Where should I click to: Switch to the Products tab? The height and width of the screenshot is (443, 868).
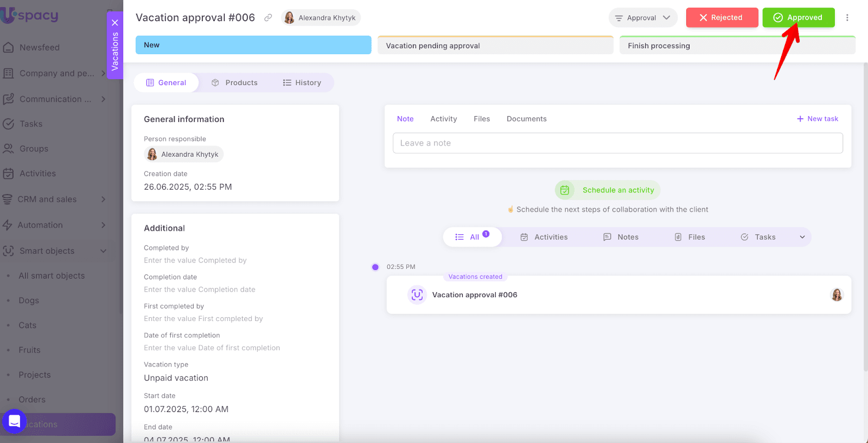point(235,83)
